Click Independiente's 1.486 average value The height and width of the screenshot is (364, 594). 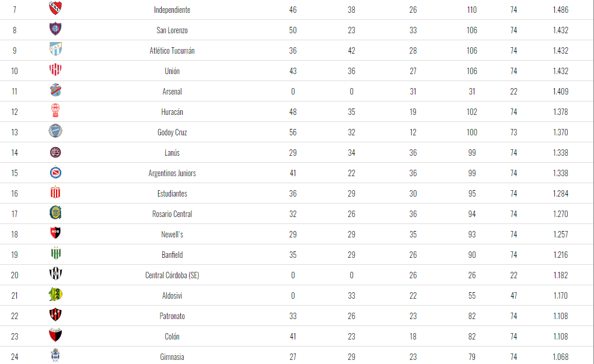coord(560,10)
